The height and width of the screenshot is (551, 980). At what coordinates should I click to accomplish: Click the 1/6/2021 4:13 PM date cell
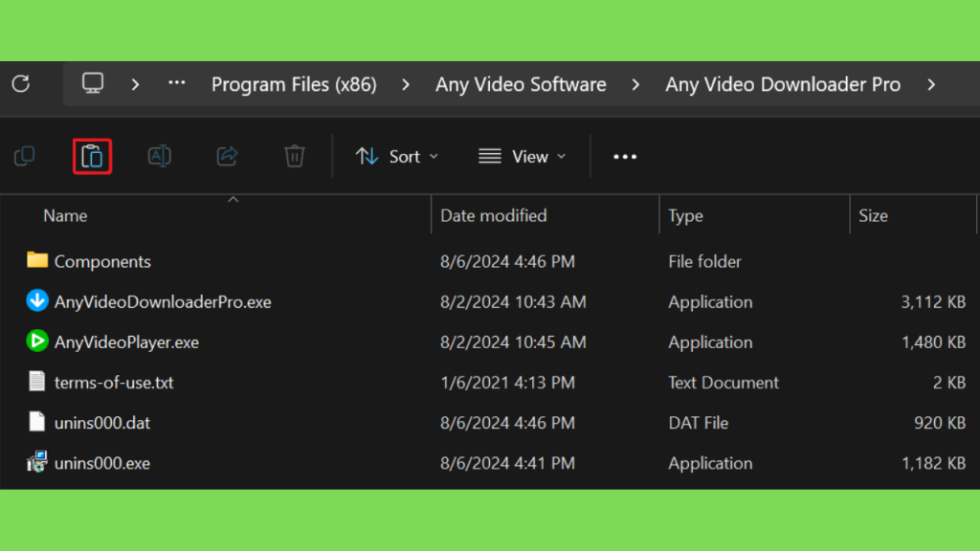[507, 383]
